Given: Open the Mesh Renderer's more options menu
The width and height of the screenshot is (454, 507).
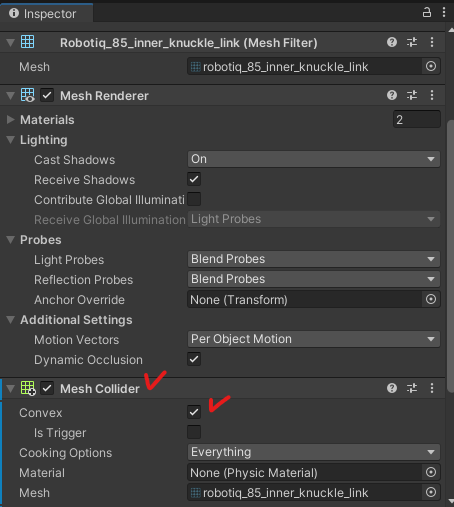Looking at the screenshot, I should [x=432, y=95].
